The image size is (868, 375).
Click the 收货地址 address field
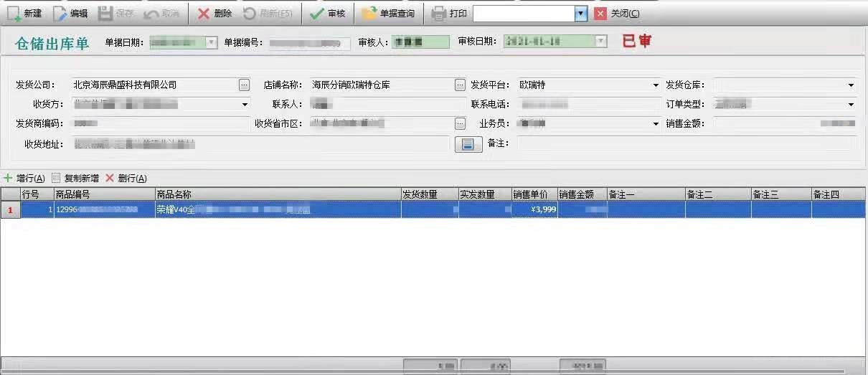[260, 144]
